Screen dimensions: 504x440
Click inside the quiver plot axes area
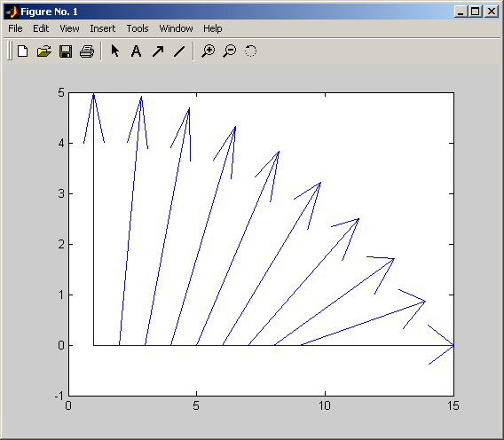click(x=261, y=244)
